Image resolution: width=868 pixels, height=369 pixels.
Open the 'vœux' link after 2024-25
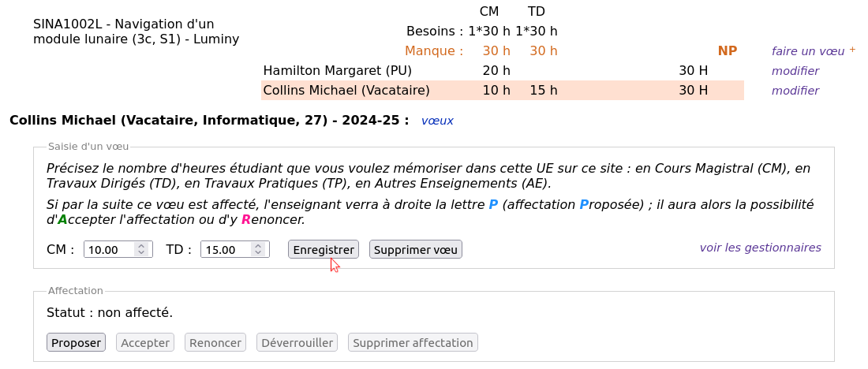coord(437,121)
